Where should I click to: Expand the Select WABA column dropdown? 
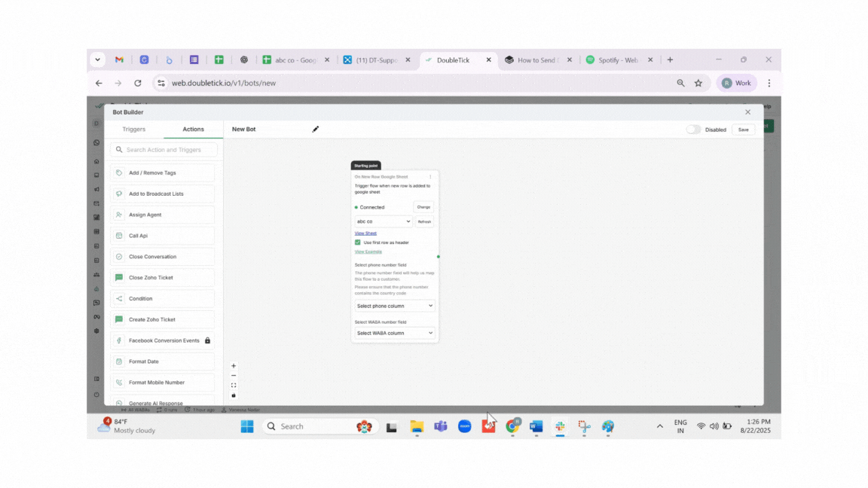(x=395, y=333)
